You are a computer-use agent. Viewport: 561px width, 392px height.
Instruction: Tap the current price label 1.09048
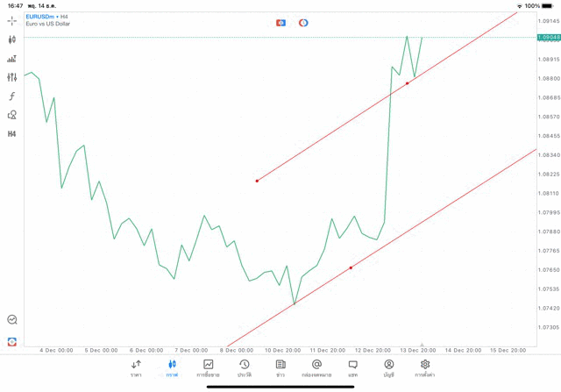click(546, 37)
